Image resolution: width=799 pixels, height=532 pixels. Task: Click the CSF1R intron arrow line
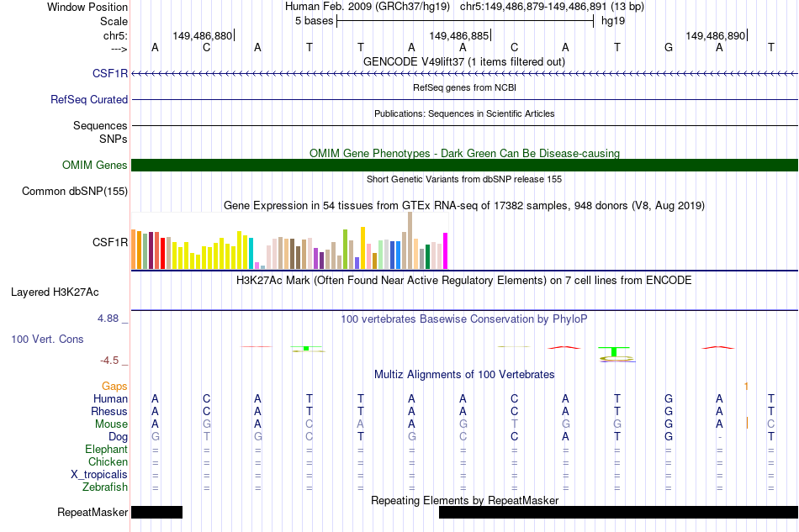[x=465, y=74]
